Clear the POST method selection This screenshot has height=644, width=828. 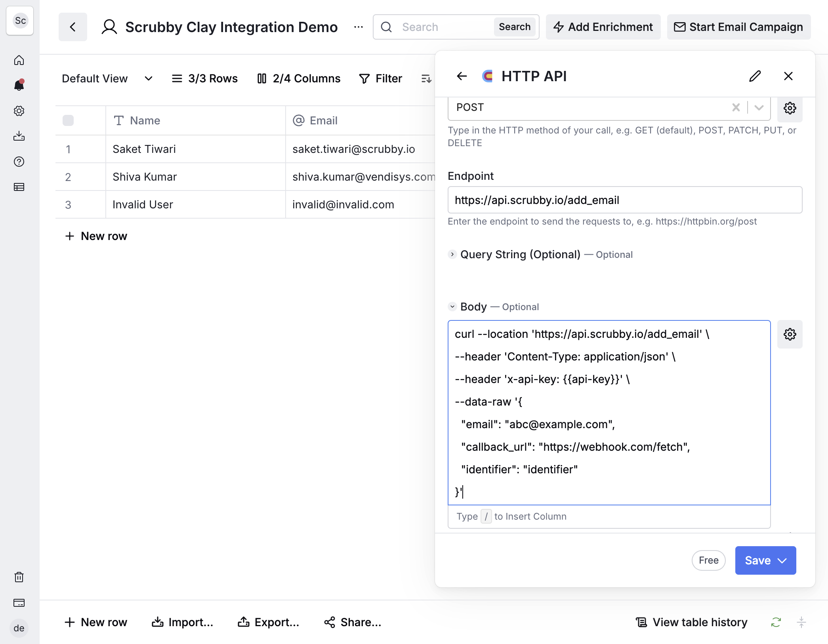(x=736, y=107)
